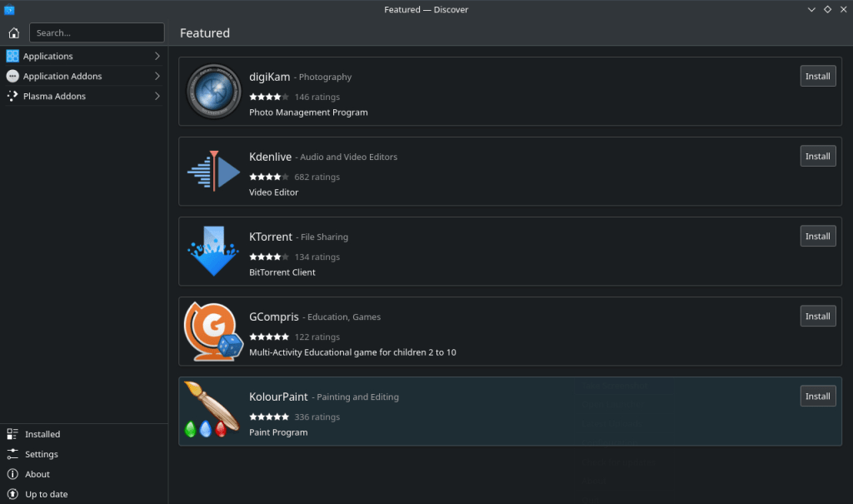Image resolution: width=853 pixels, height=504 pixels.
Task: Click the Painting and Editing label
Action: coord(357,397)
